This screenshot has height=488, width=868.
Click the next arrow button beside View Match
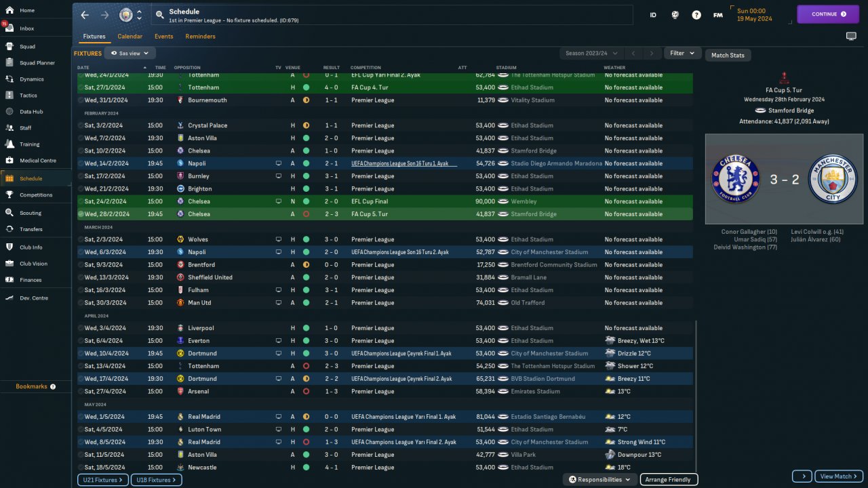802,476
